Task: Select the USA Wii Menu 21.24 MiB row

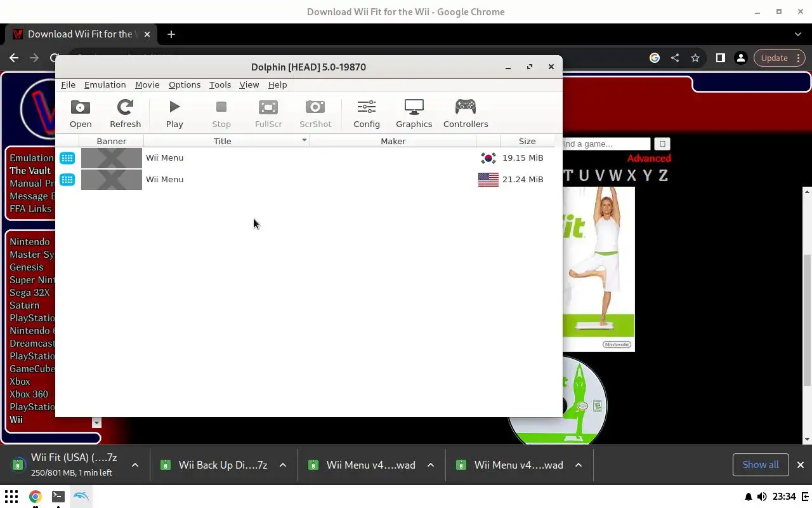Action: [305, 179]
